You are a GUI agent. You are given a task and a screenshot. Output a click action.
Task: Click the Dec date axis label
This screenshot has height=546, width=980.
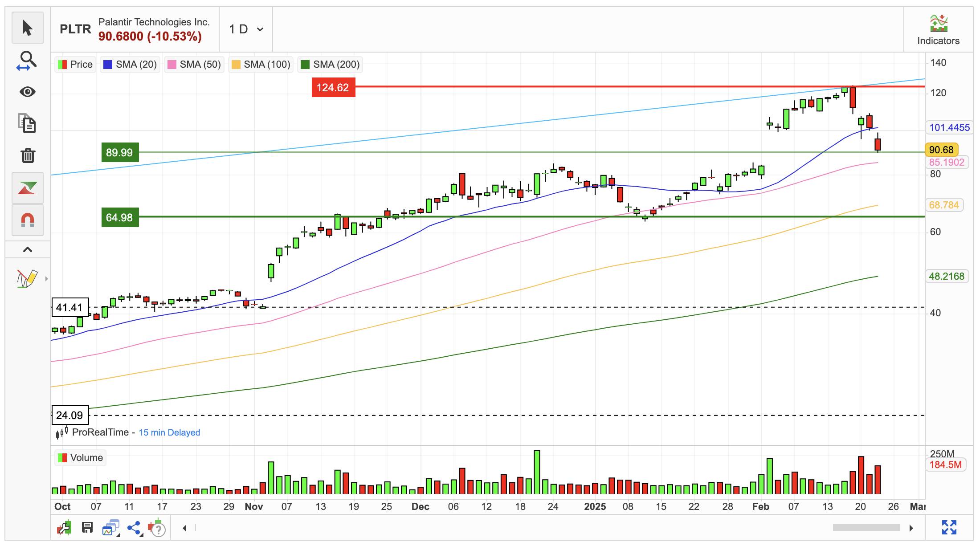(421, 507)
